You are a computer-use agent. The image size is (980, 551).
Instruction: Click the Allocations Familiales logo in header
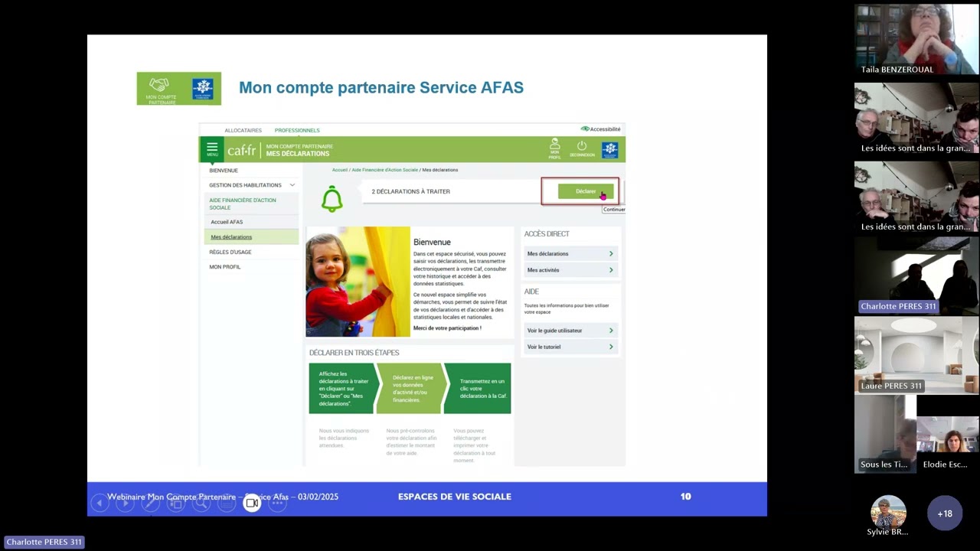tap(610, 149)
